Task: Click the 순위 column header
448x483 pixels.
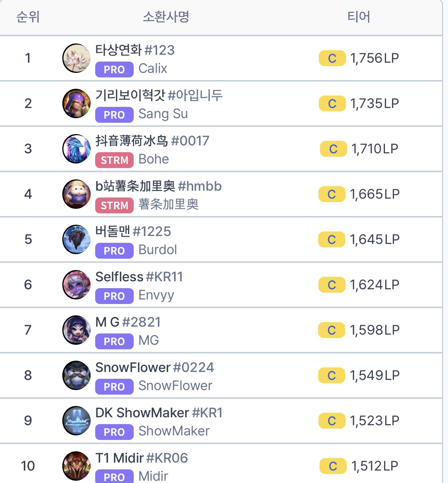Action: [28, 17]
